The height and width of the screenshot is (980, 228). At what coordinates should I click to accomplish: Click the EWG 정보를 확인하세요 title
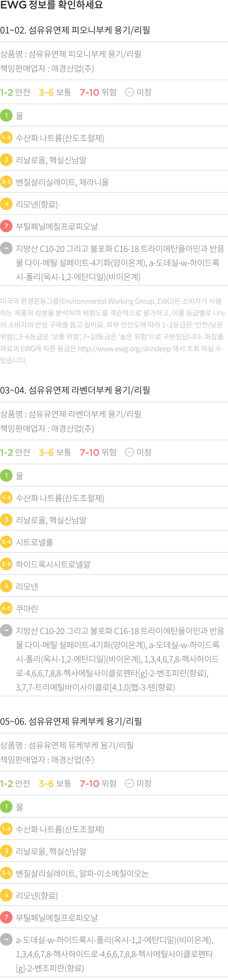click(x=51, y=5)
